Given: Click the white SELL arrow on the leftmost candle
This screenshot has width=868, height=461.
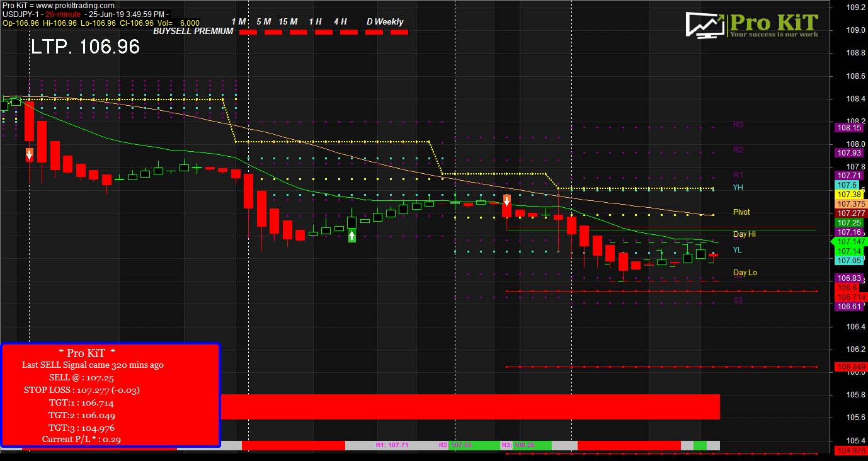Looking at the screenshot, I should (x=29, y=153).
